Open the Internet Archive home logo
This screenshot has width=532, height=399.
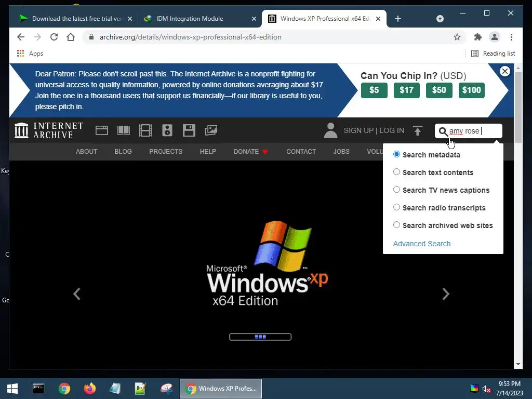[x=49, y=130]
